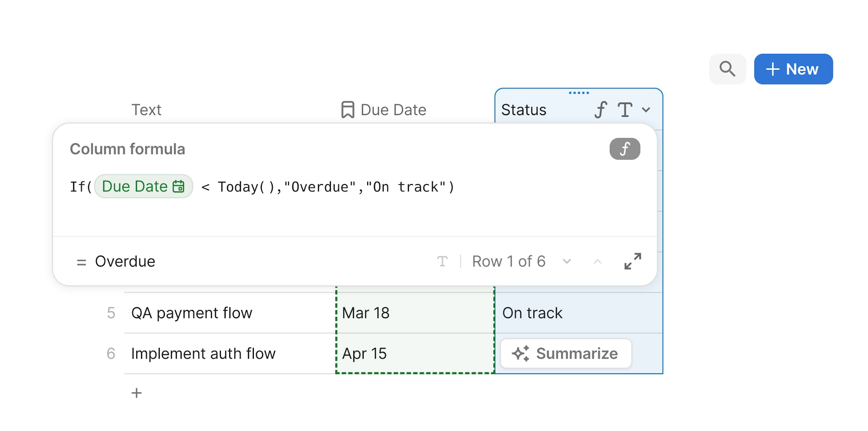Screen dimensions: 868x431
Task: Add a new row with plus icon
Action: pyautogui.click(x=137, y=393)
